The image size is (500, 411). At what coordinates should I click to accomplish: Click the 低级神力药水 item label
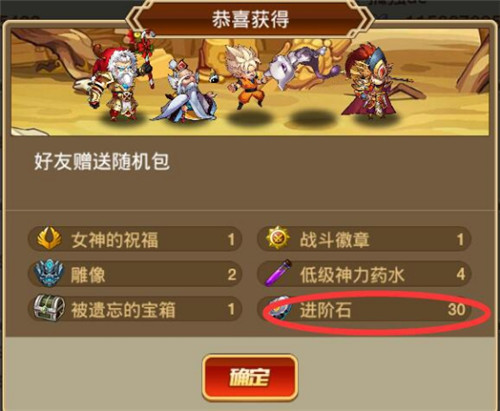pyautogui.click(x=352, y=275)
